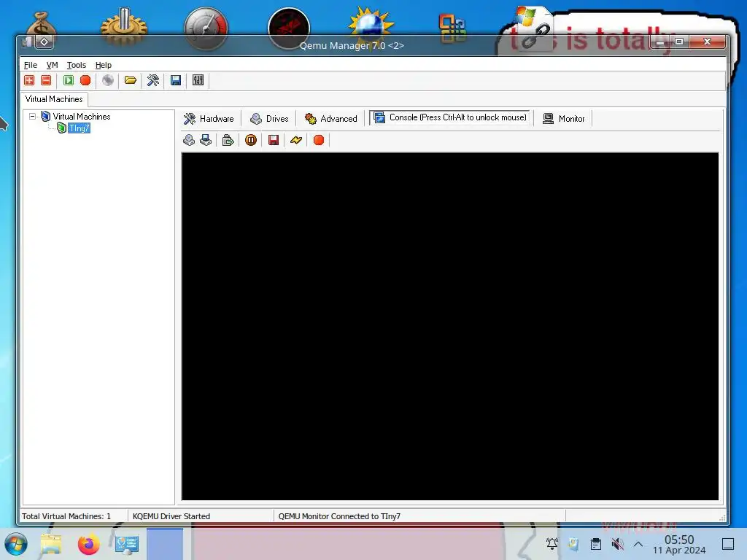The image size is (747, 560).
Task: Click 'QEMU Monitor Connected to TIny7' status text
Action: click(x=339, y=516)
